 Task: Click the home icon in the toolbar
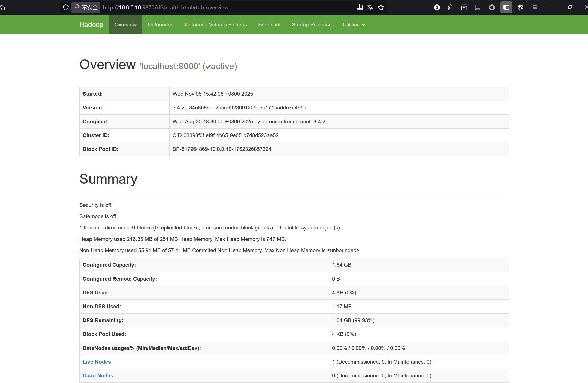(3, 7)
